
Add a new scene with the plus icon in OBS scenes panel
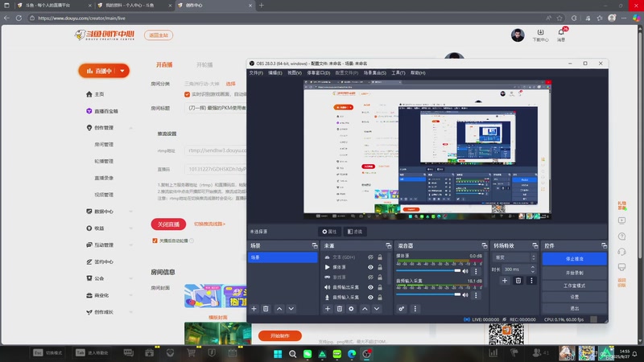point(254,309)
